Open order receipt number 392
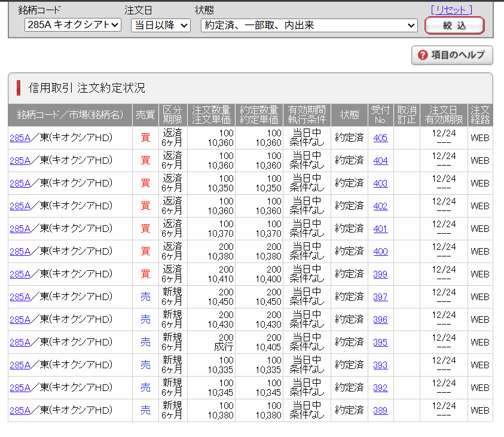 pos(380,388)
